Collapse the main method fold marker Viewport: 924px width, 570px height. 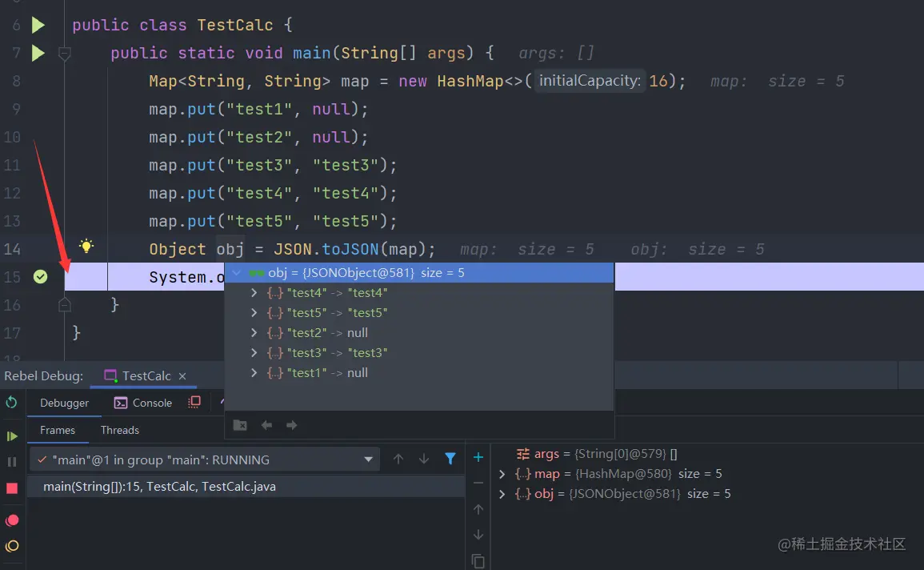point(65,54)
